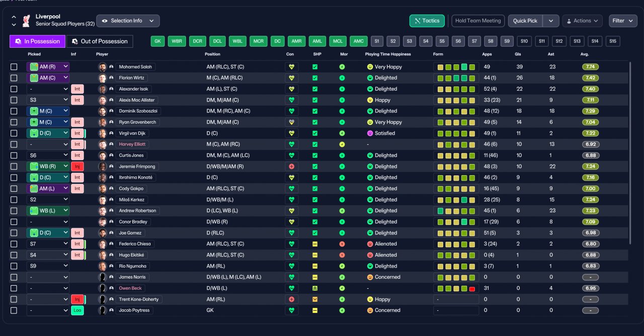Click Owen Beck's sharpness arrow icon
Screen dimensions: 644x336
315,288
